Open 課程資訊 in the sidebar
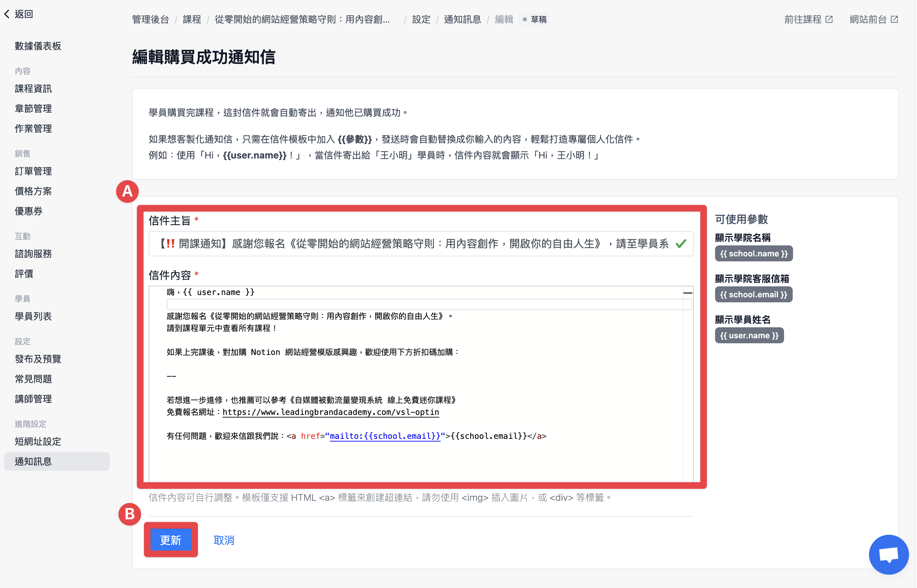 pyautogui.click(x=33, y=89)
